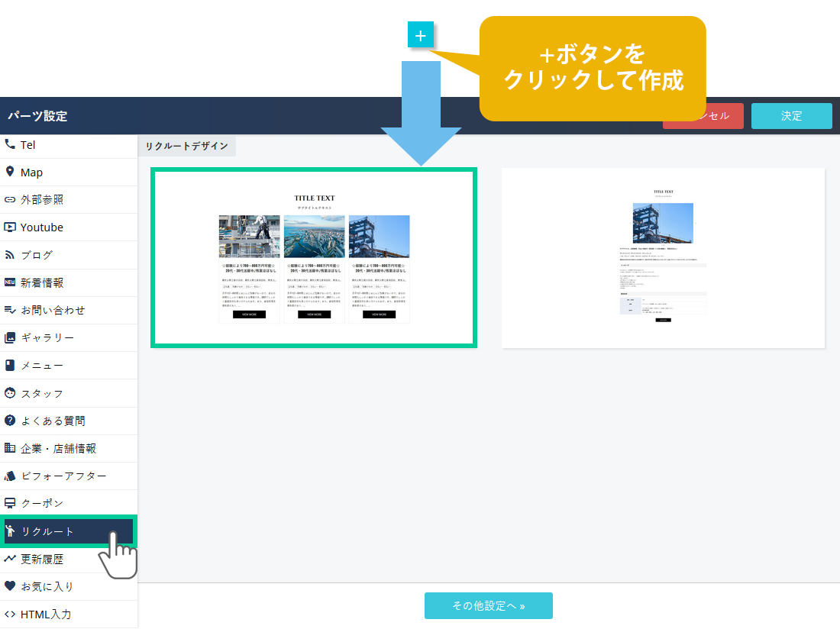The width and height of the screenshot is (840, 629).
Task: Click the 外部参照 link icon
Action: click(10, 200)
